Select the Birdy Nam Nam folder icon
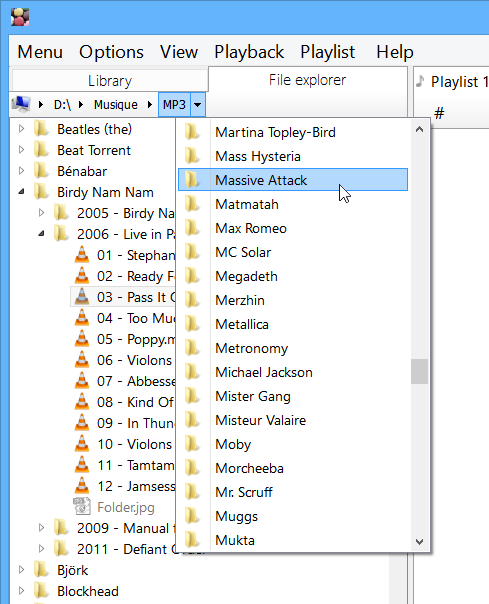 (41, 191)
